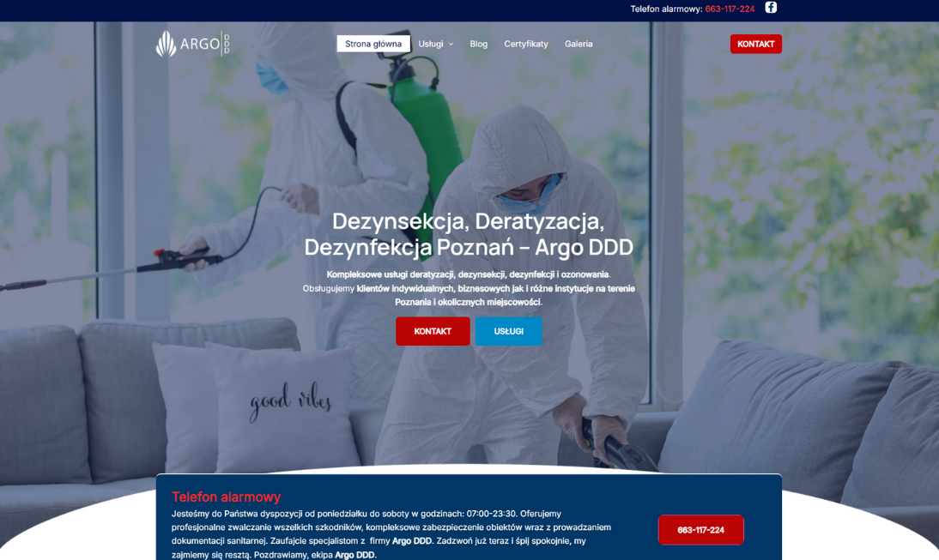This screenshot has width=939, height=560.
Task: Click the hero heading "Dezynsekcja, Deratyzacja, Dezynfekcja Poznań"
Action: (469, 234)
